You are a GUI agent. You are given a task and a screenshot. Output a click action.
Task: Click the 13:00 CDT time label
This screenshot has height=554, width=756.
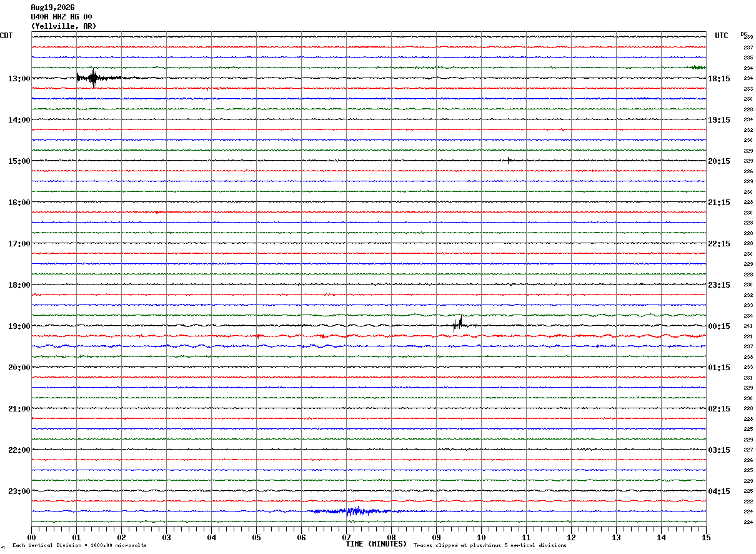[x=19, y=79]
